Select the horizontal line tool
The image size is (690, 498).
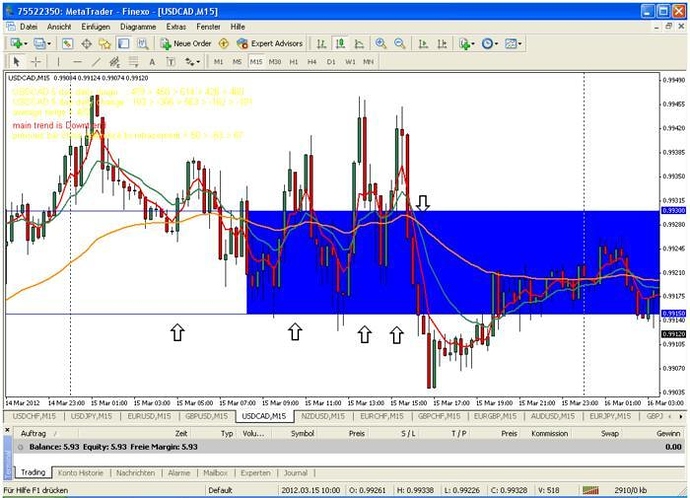click(x=77, y=62)
